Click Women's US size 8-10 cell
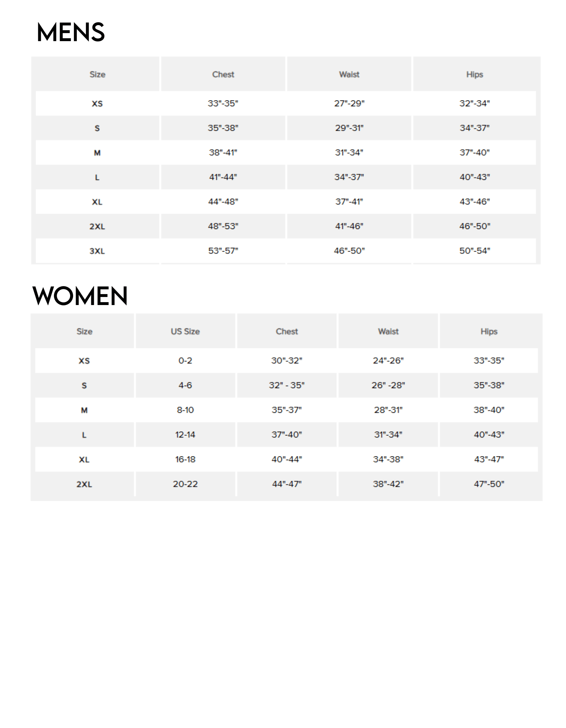Viewport: 566px width, 728px height. [185, 410]
